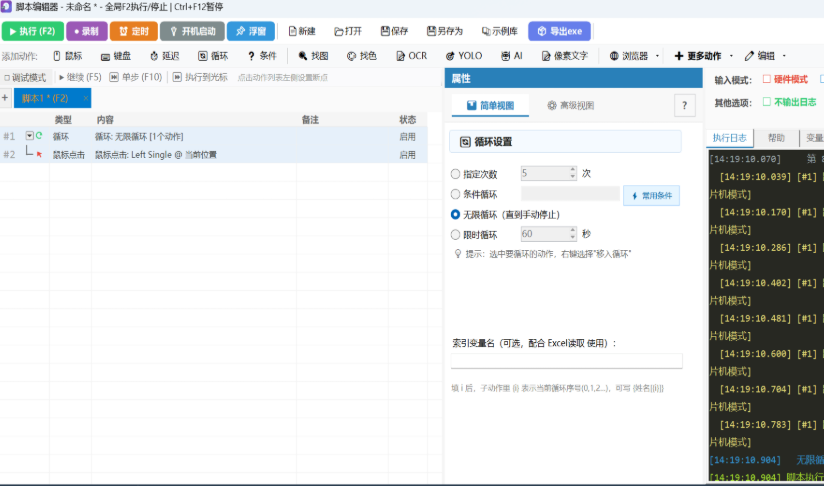Expand the 更多动作 more actions menu

pyautogui.click(x=704, y=56)
